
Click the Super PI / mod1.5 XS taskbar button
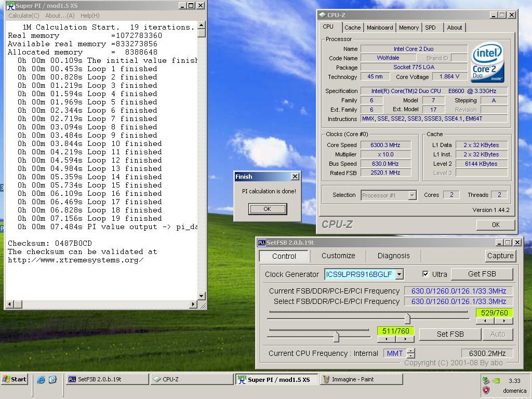[x=277, y=379]
